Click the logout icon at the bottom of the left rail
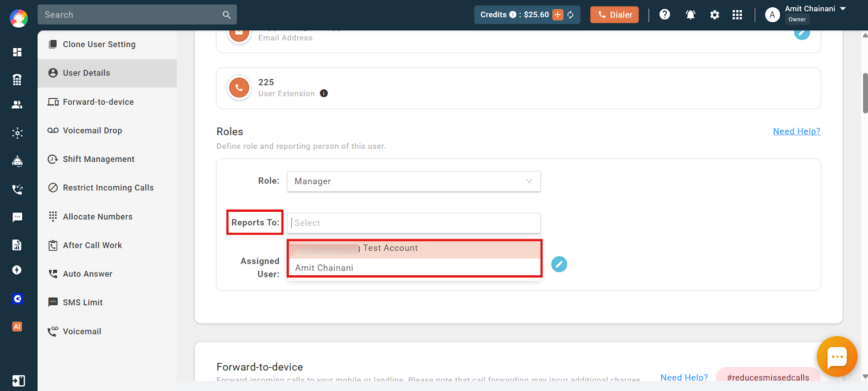 18,381
